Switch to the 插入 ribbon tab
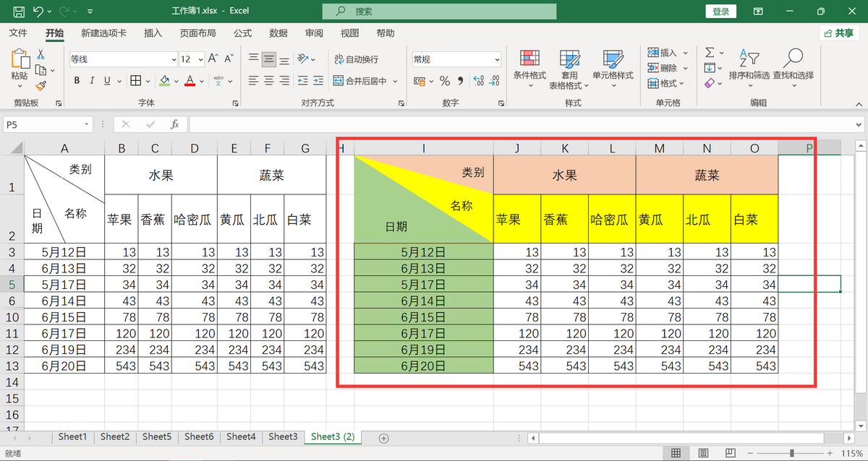The height and width of the screenshot is (461, 868). (x=153, y=33)
